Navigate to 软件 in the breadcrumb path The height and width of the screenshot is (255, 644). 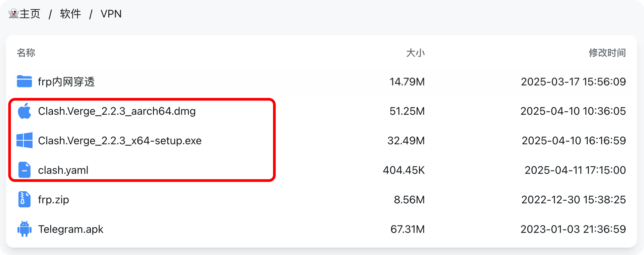pos(70,14)
